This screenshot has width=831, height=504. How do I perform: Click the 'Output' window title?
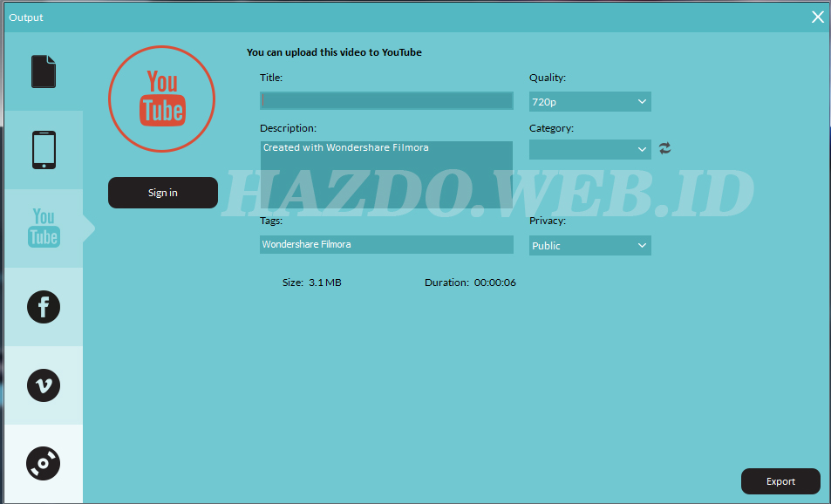[x=26, y=17]
